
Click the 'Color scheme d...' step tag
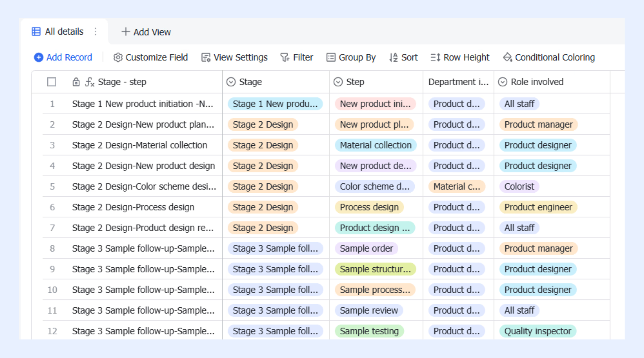(x=375, y=186)
